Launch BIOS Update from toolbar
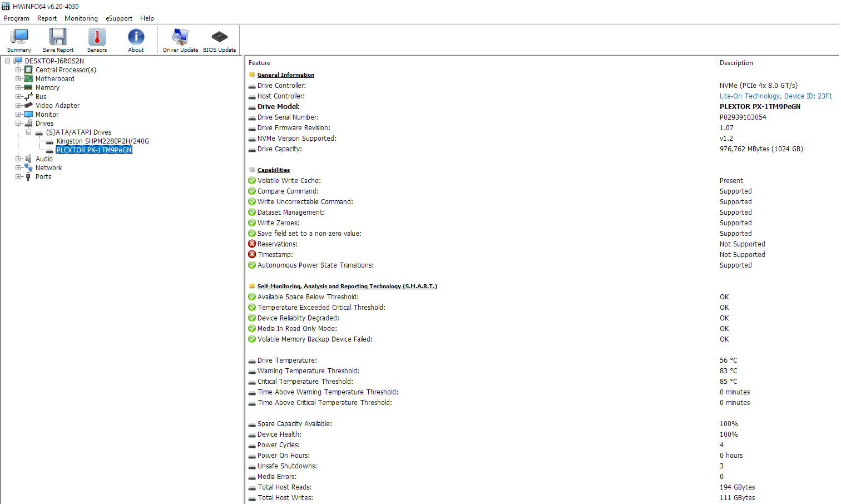Viewport: 841px width, 504px height. [x=219, y=40]
